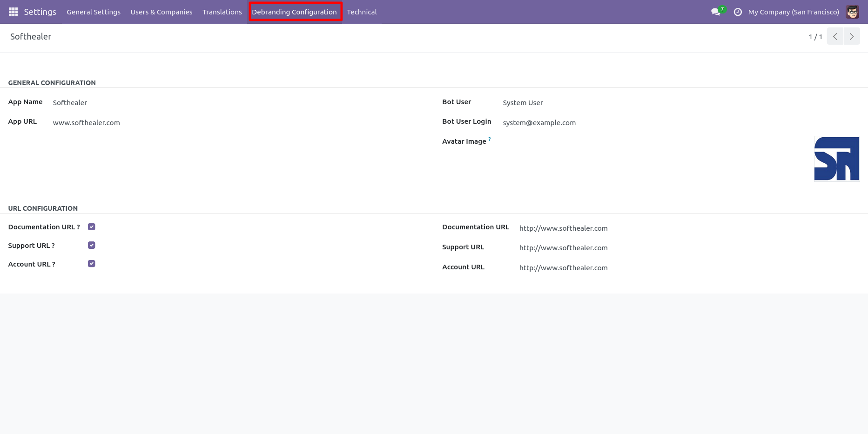The height and width of the screenshot is (434, 868).
Task: Open the General Settings menu
Action: (94, 12)
